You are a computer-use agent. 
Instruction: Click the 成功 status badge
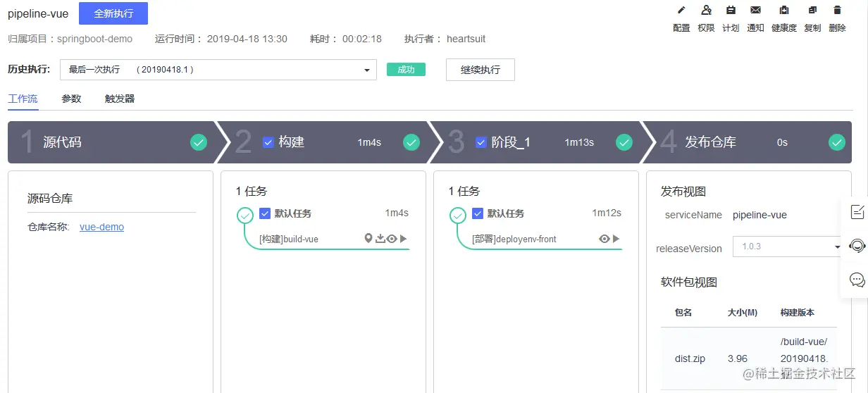click(x=406, y=70)
